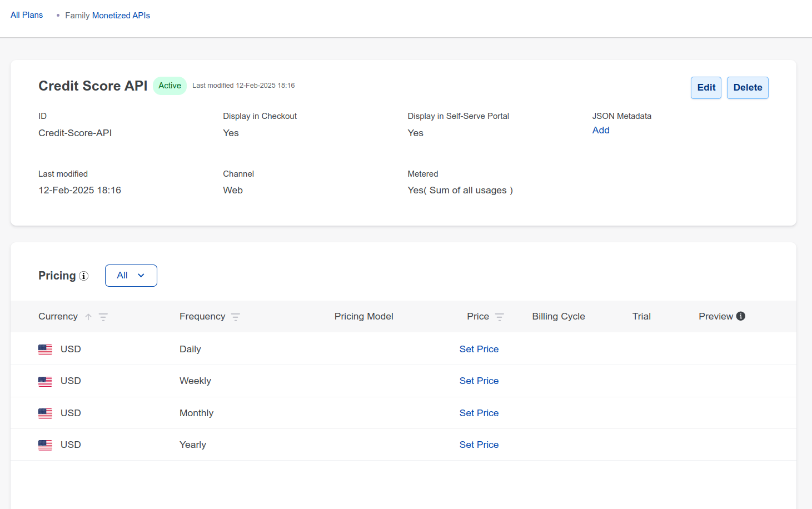The image size is (812, 509).
Task: Click the Preview column info icon
Action: [740, 316]
